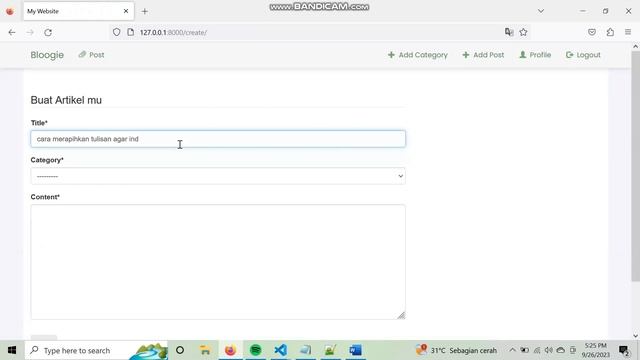Click the address bar URL
The image size is (640, 360).
173,32
